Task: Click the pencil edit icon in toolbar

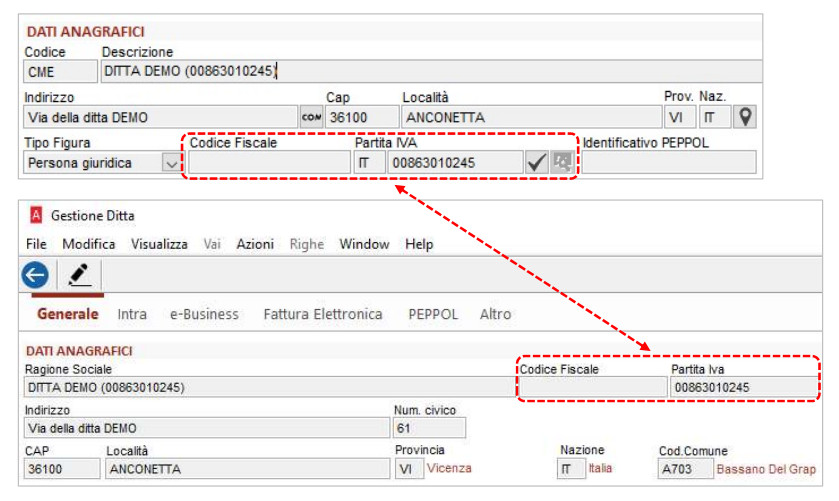Action: (79, 275)
